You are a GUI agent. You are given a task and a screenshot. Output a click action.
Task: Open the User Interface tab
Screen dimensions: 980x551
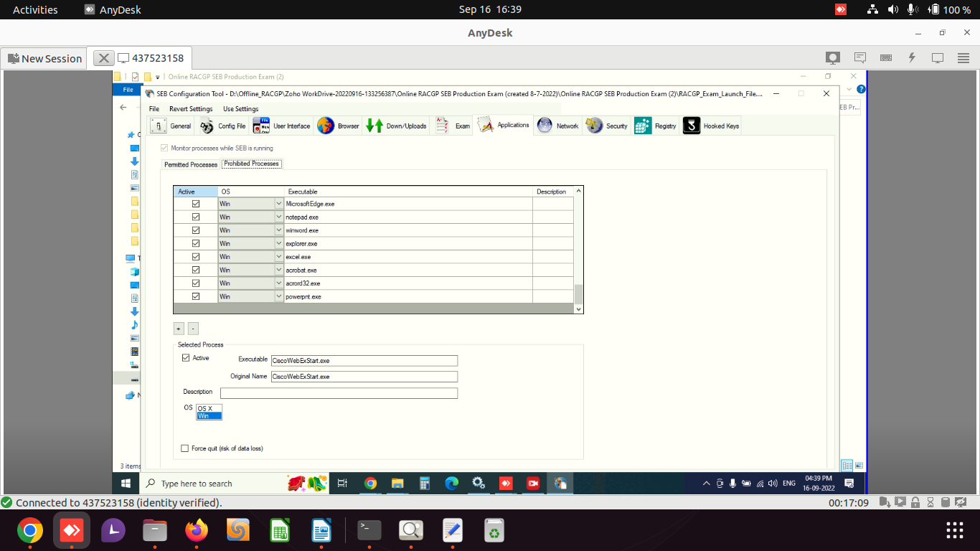coord(282,126)
